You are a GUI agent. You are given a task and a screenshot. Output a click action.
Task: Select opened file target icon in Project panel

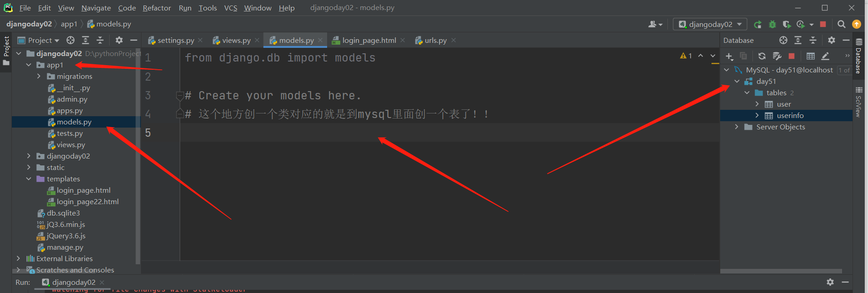[x=71, y=40]
